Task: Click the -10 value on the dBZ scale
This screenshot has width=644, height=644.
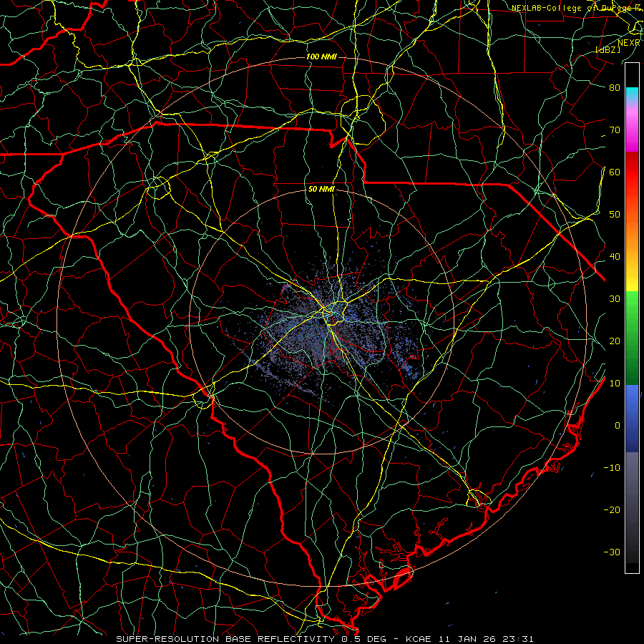Action: click(612, 468)
